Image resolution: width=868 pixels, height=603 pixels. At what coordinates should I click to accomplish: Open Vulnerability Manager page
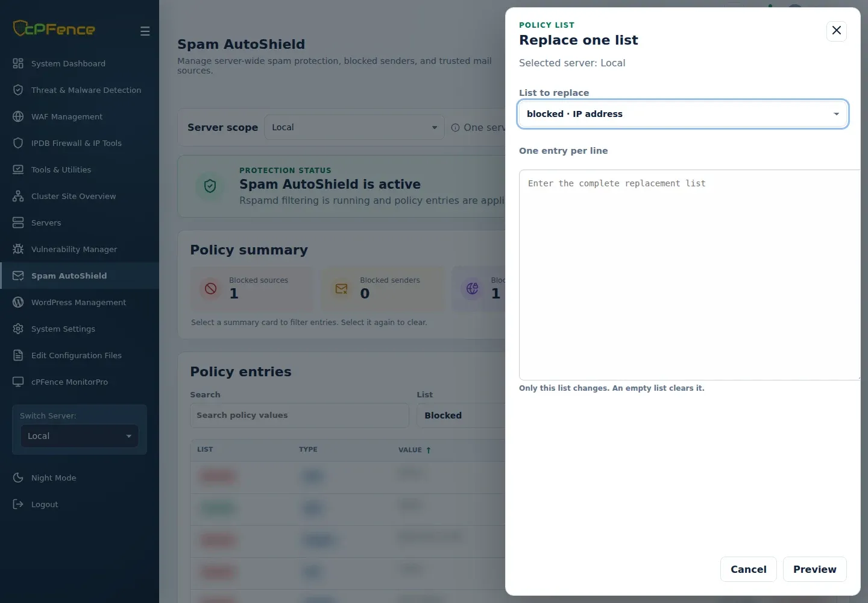click(80, 249)
